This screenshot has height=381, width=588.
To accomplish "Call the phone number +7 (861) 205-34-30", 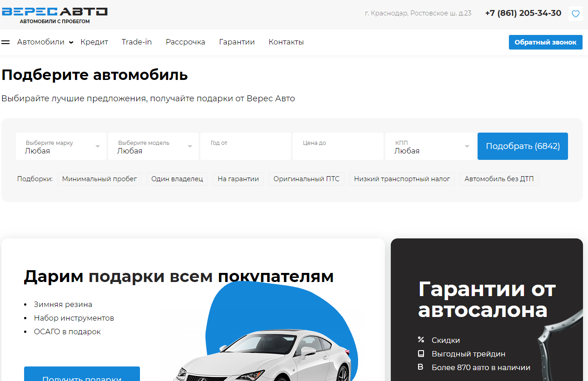I will [523, 13].
